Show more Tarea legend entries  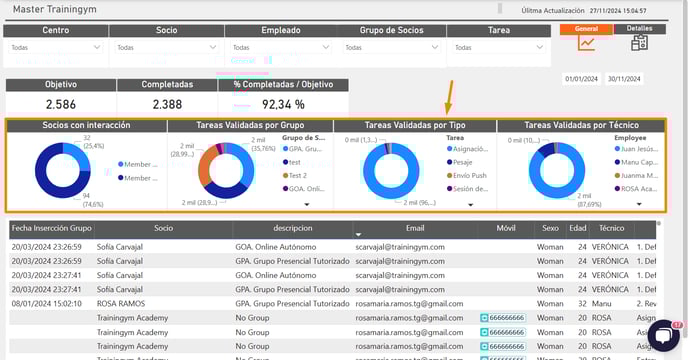click(x=470, y=205)
